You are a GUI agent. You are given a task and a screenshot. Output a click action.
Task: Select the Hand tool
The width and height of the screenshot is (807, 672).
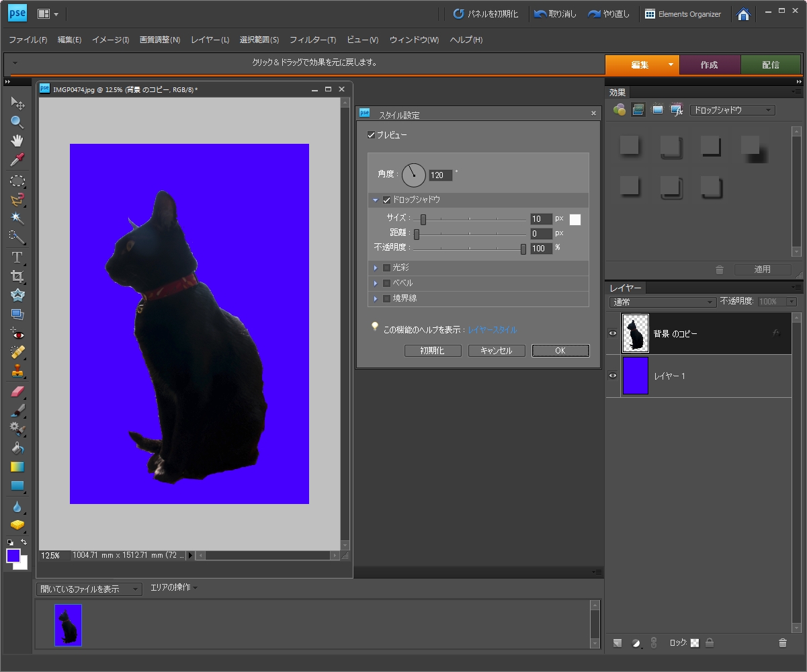tap(17, 140)
